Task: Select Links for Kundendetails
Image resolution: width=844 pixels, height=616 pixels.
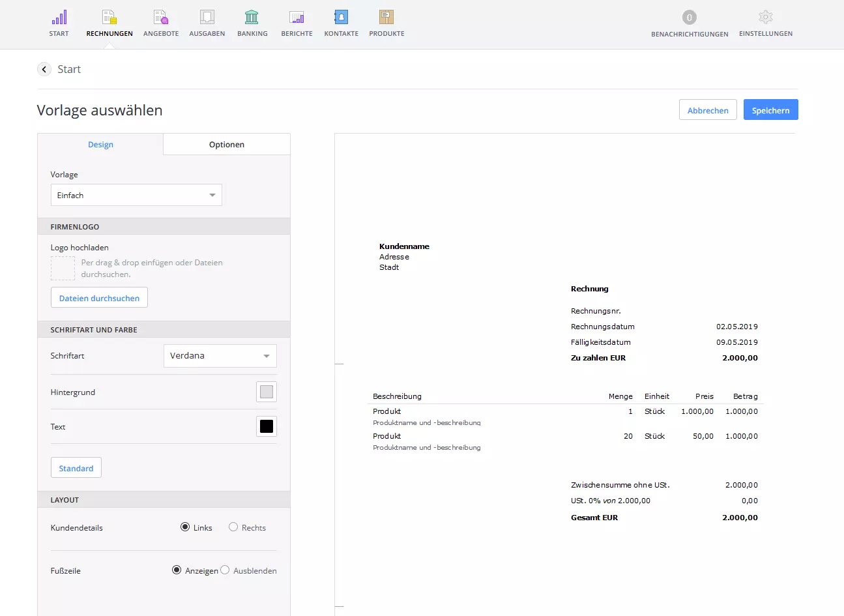Action: [x=185, y=527]
